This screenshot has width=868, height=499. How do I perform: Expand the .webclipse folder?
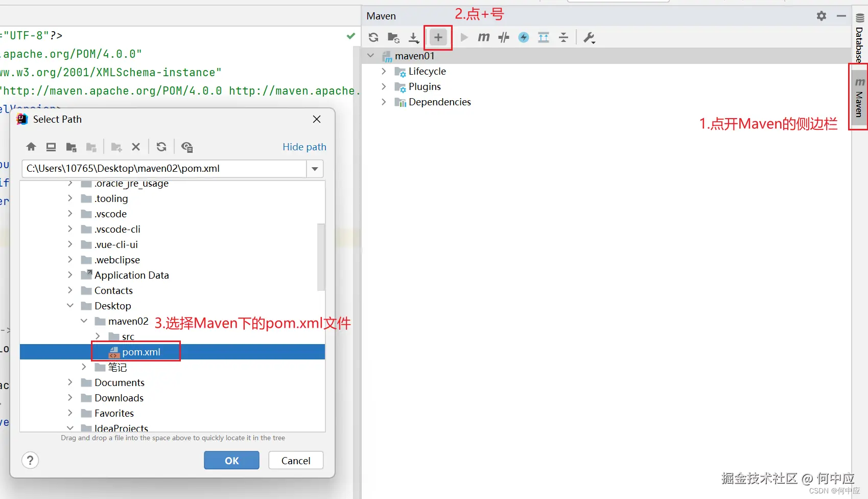(70, 260)
